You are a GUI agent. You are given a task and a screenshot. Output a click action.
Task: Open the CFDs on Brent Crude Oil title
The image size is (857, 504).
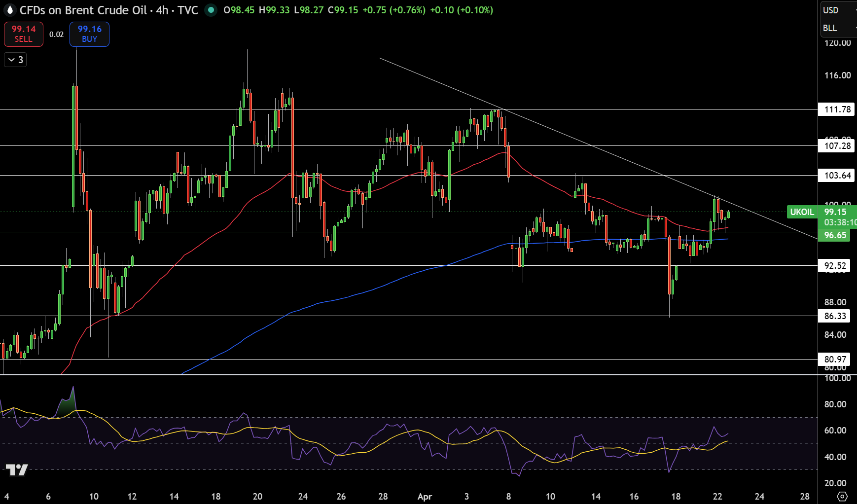click(109, 10)
